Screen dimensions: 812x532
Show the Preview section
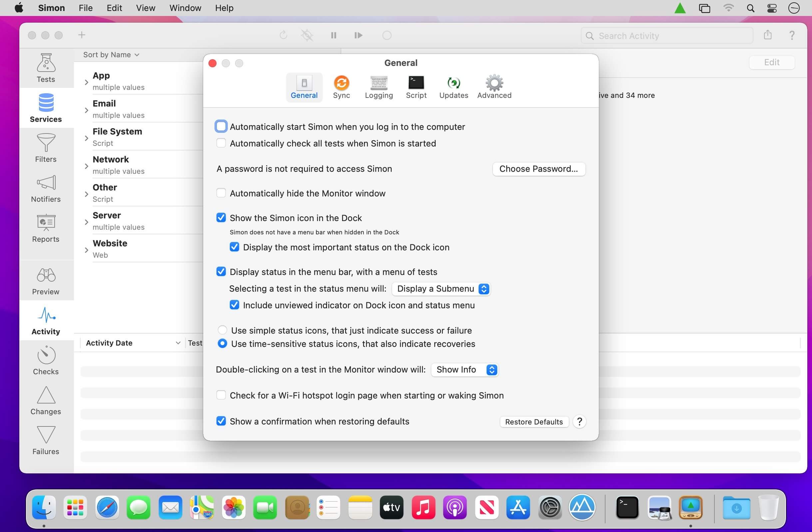pos(46,280)
